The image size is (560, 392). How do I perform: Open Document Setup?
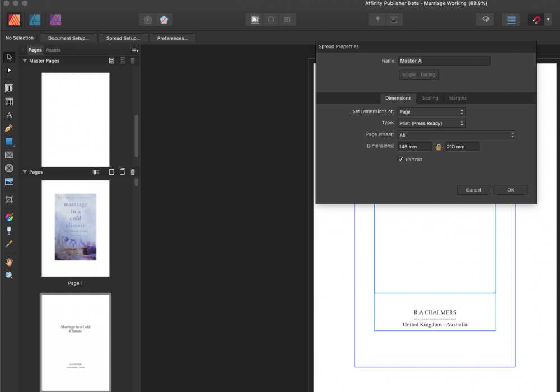(x=68, y=38)
